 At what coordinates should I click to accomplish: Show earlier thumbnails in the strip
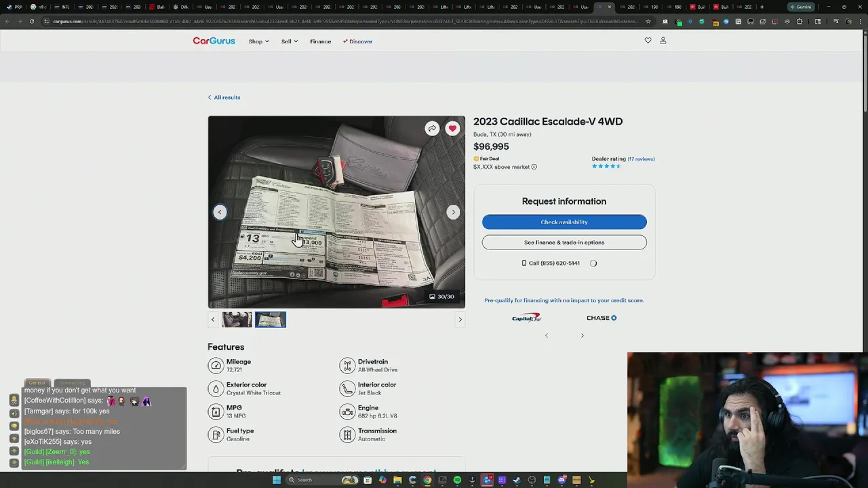[213, 319]
